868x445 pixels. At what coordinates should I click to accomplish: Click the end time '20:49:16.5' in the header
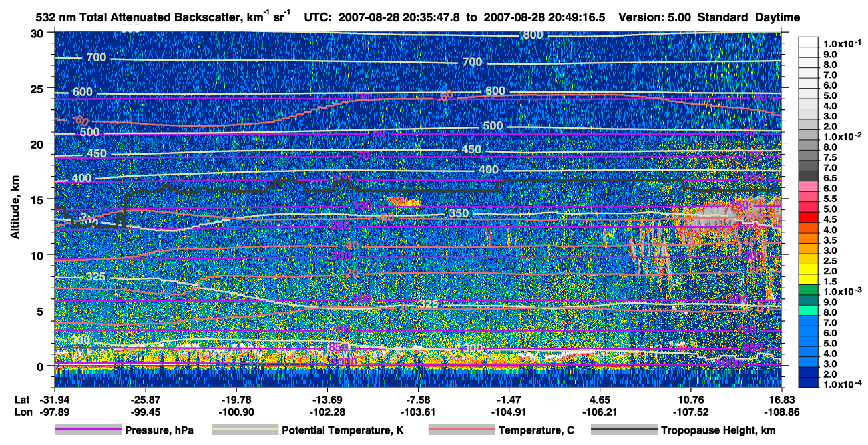coord(578,17)
